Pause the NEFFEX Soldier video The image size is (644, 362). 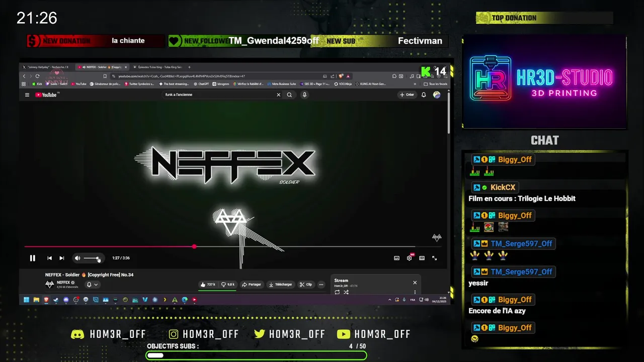(32, 258)
